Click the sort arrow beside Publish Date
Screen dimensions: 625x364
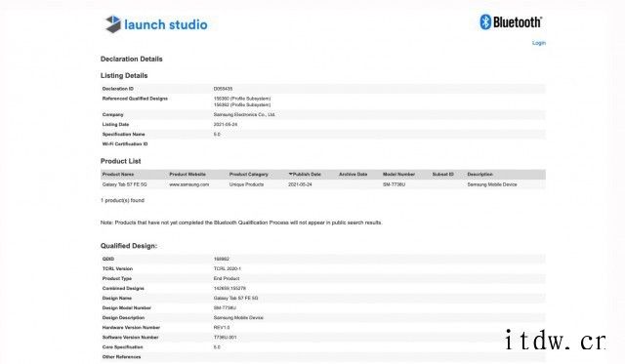tap(291, 174)
